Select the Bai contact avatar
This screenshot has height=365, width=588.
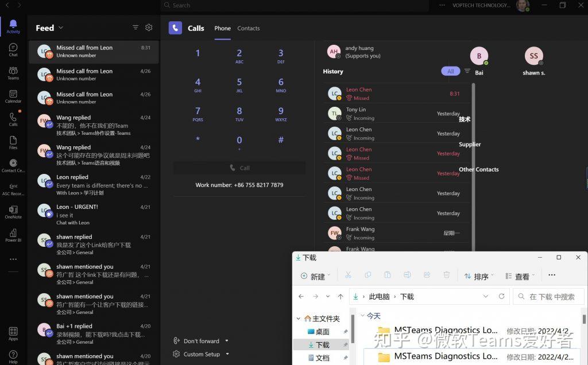(x=479, y=56)
